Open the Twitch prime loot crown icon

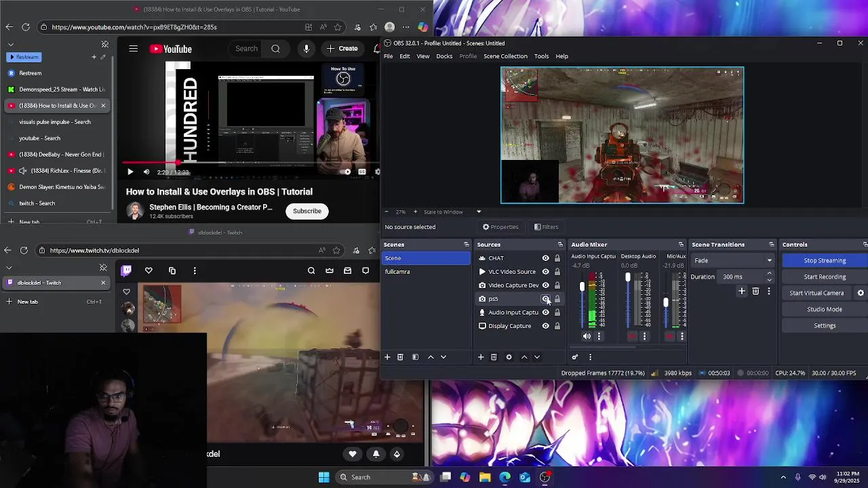click(330, 270)
